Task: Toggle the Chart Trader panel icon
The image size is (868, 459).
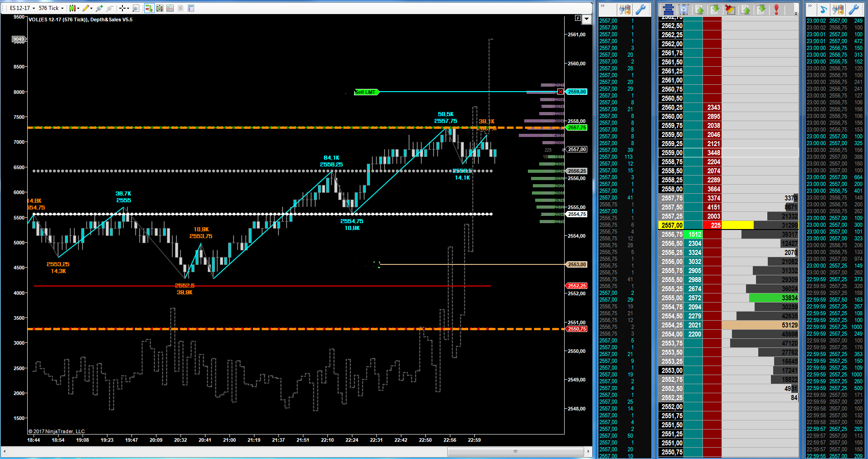Action: (x=149, y=8)
